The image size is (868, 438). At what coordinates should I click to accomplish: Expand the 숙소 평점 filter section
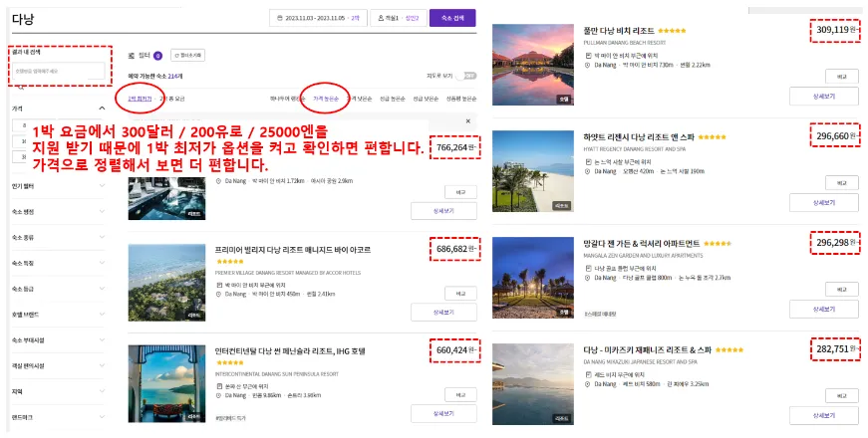(x=58, y=212)
